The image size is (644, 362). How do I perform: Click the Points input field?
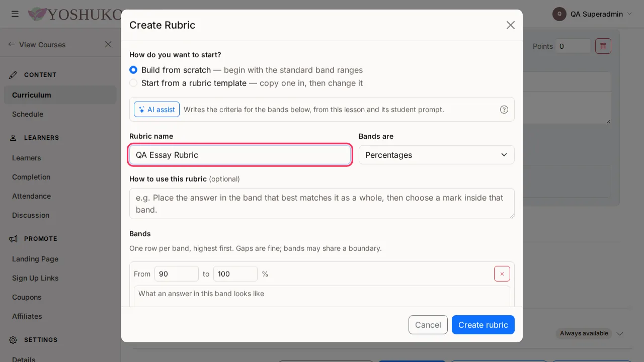pos(573,46)
